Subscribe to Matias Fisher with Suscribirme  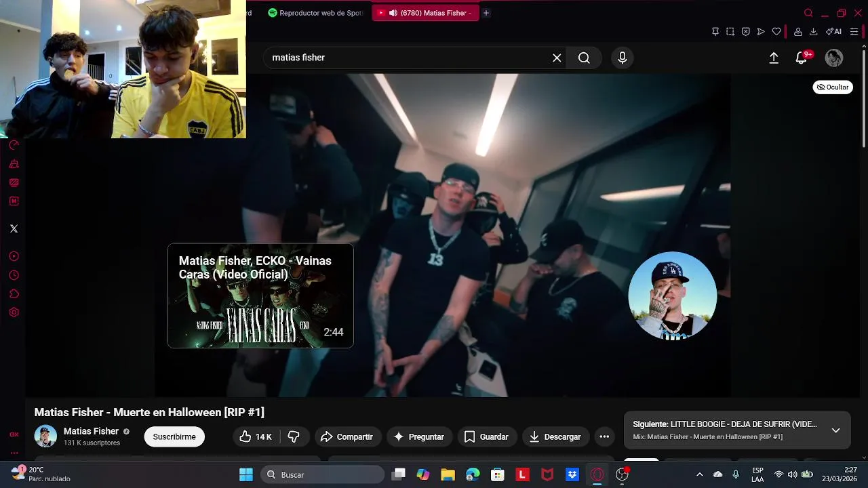coord(174,437)
